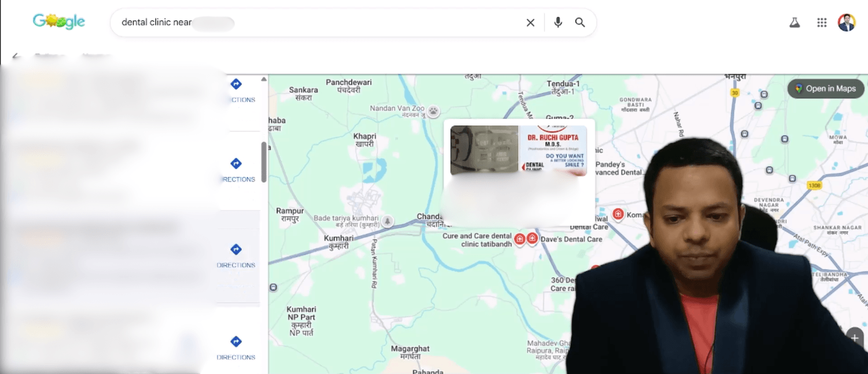868x374 pixels.
Task: Click the 'Pandey's Advanced Dental' label
Action: coord(619,168)
